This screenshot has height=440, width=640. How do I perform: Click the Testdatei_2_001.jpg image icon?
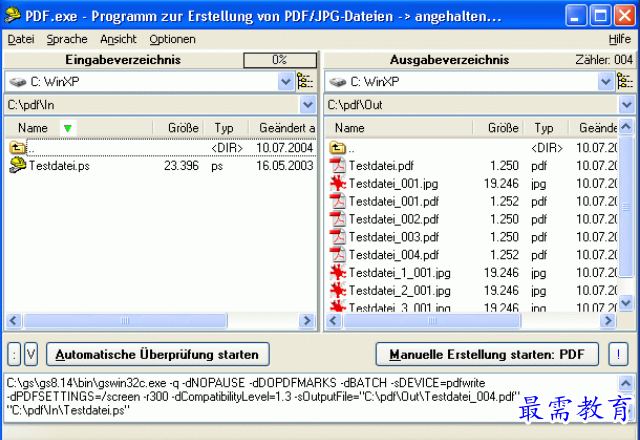coord(338,290)
